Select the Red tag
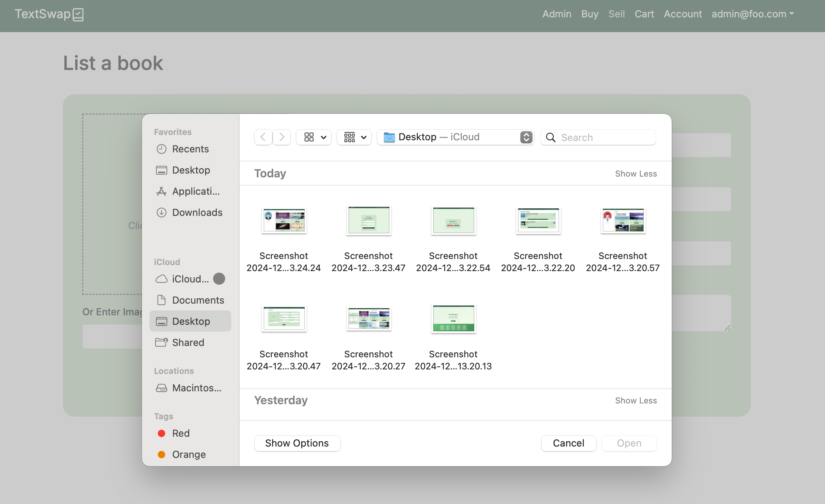This screenshot has width=825, height=504. tap(181, 433)
